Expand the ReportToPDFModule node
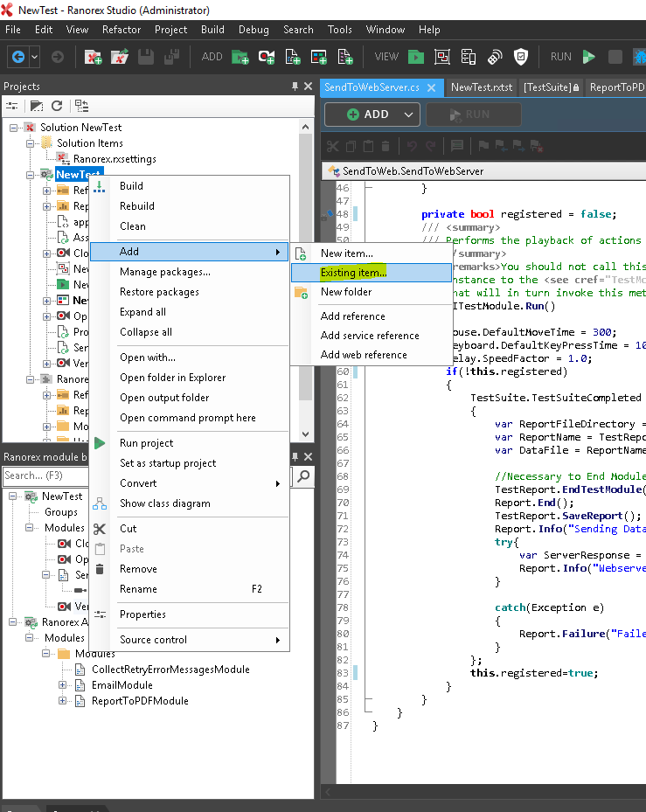 point(64,701)
